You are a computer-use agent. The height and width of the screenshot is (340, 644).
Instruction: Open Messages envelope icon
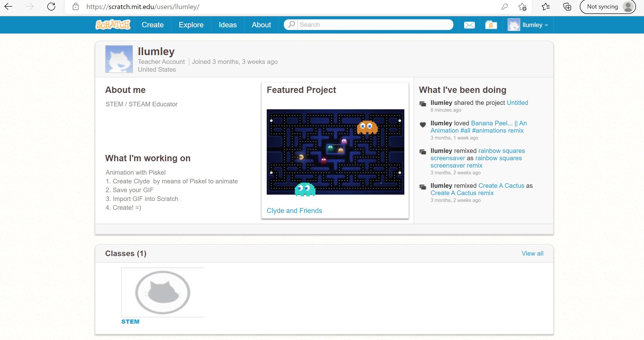click(469, 25)
